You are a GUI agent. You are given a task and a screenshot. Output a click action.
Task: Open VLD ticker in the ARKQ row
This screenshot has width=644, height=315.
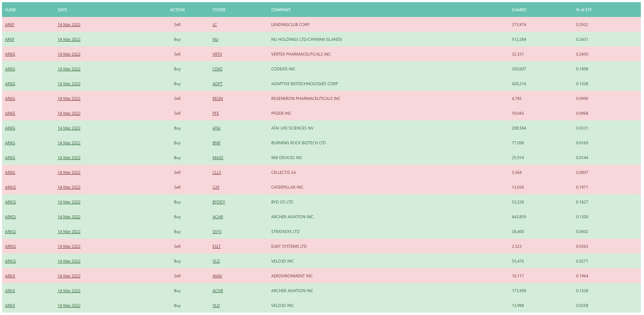[x=216, y=261]
